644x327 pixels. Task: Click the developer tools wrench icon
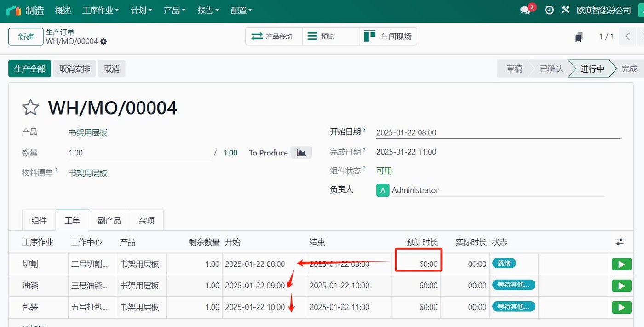(565, 9)
